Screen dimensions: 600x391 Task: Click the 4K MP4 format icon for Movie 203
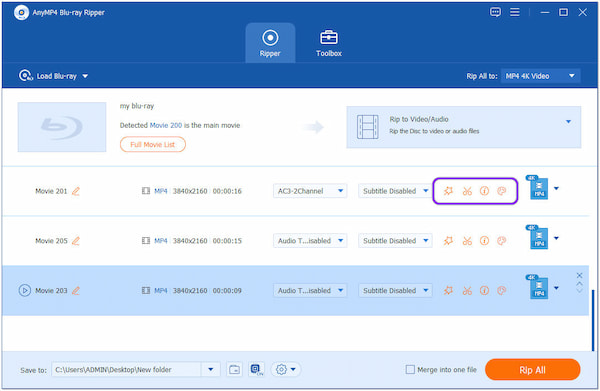point(538,287)
